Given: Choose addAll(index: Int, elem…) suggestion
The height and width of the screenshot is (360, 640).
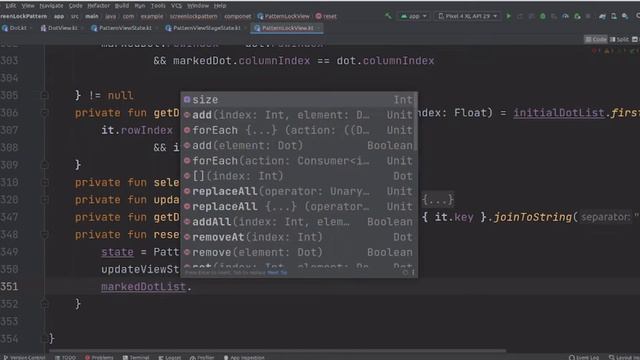Looking at the screenshot, I should (x=298, y=222).
